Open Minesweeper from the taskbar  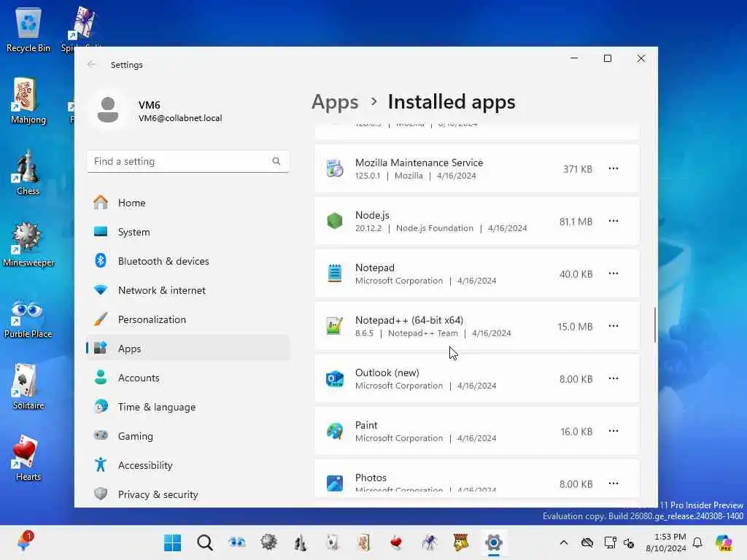pos(268,542)
